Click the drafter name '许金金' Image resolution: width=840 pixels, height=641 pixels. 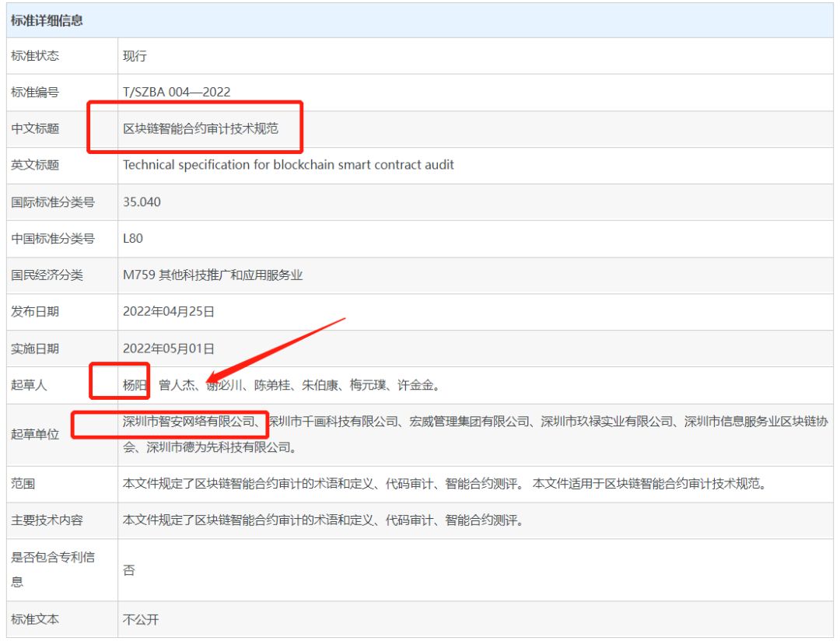point(415,385)
